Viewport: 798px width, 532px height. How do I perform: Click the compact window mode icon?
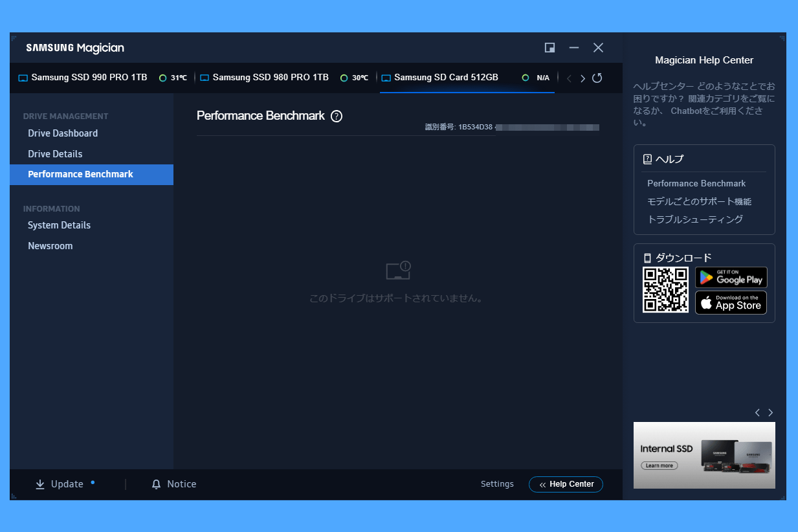point(549,48)
